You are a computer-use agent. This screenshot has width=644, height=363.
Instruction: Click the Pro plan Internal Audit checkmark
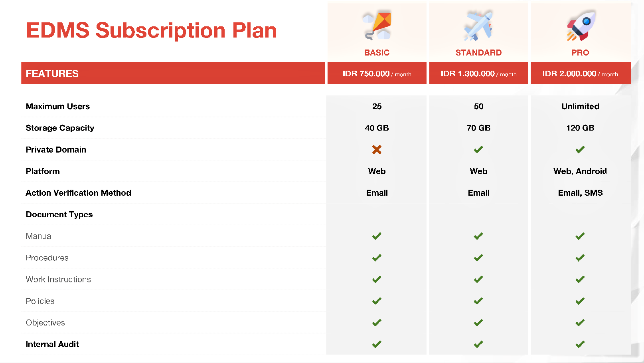[x=580, y=344]
